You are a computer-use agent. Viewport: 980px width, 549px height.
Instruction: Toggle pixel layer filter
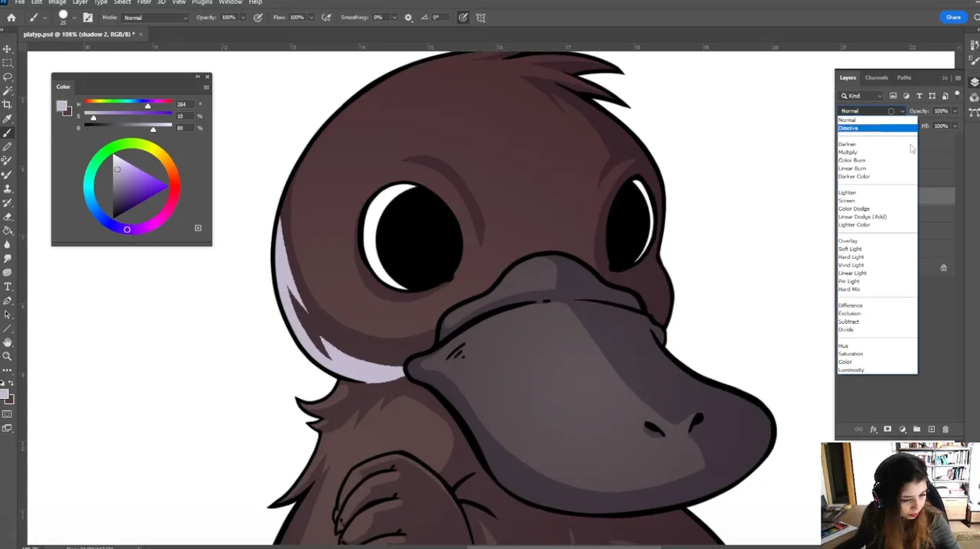coord(893,96)
